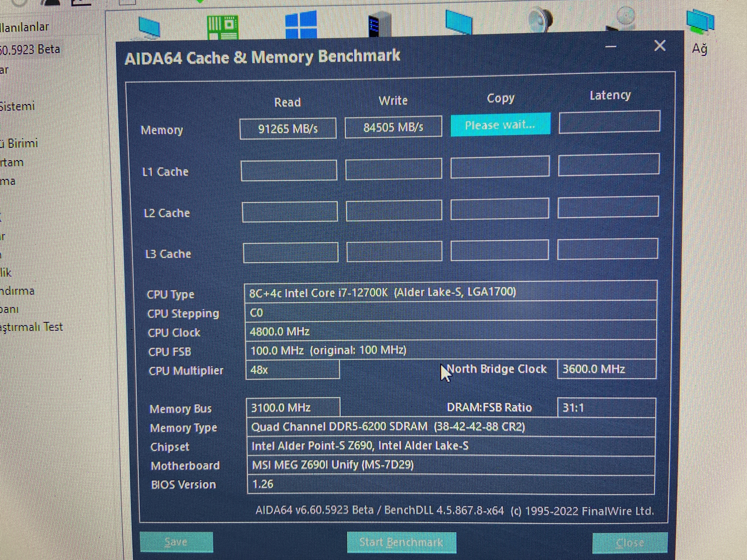This screenshot has height=560, width=747.
Task: Click the AIDA64 v6.60.5923 Beta footer text
Action: pyautogui.click(x=454, y=510)
